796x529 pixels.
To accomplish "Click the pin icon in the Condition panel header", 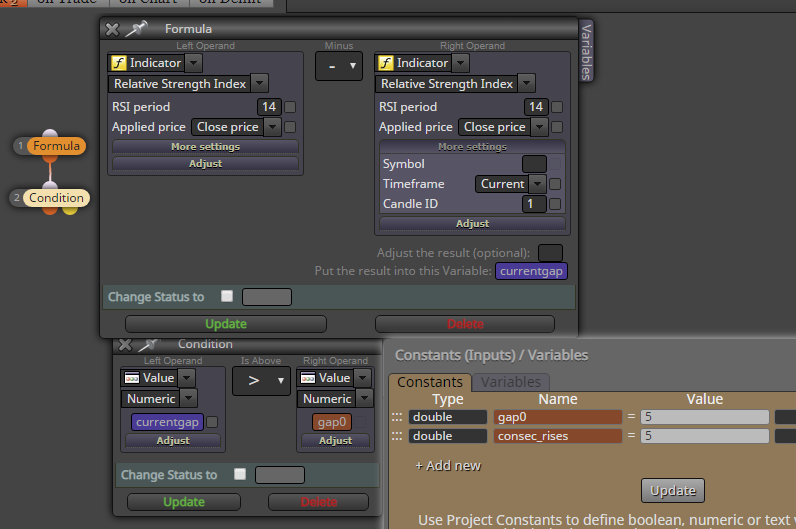I will click(x=148, y=344).
